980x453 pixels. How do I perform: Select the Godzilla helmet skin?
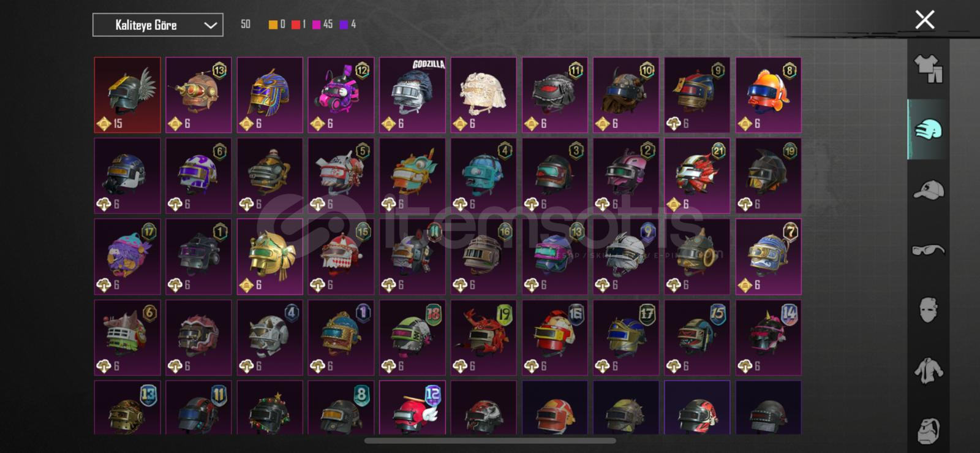click(x=412, y=95)
